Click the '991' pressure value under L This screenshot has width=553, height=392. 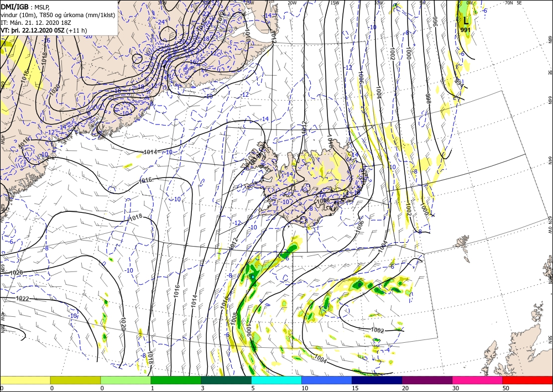pos(466,30)
